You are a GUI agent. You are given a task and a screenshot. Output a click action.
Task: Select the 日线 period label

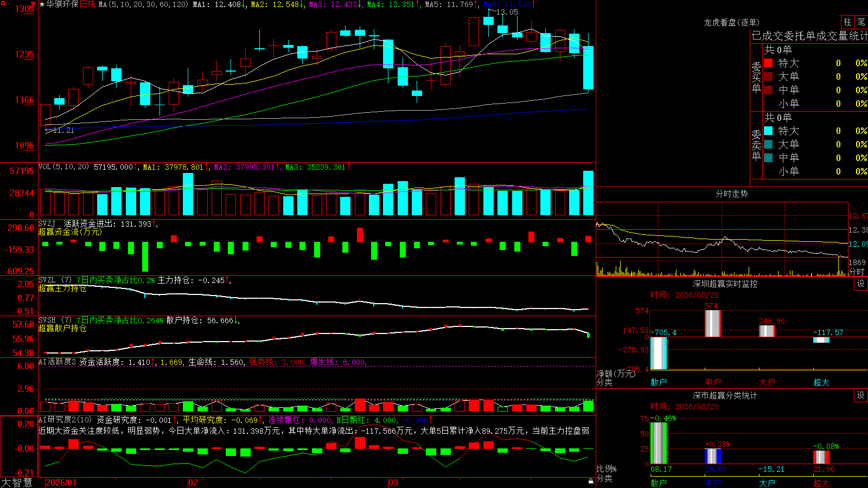pos(87,4)
